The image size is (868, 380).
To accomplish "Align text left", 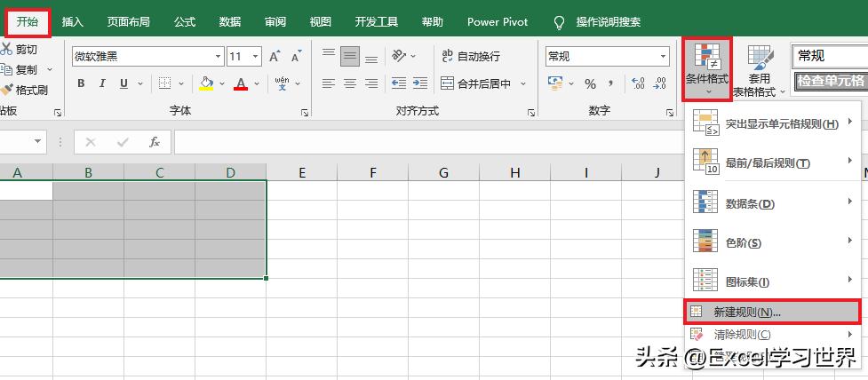I will (x=329, y=83).
